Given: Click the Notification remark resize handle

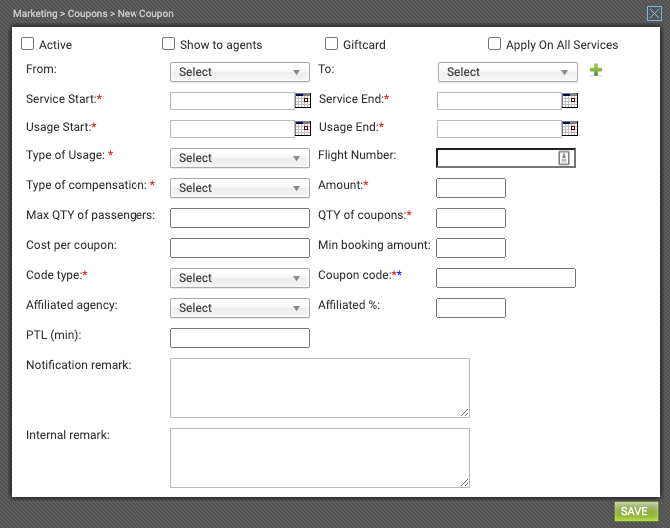Looking at the screenshot, I should tap(464, 413).
